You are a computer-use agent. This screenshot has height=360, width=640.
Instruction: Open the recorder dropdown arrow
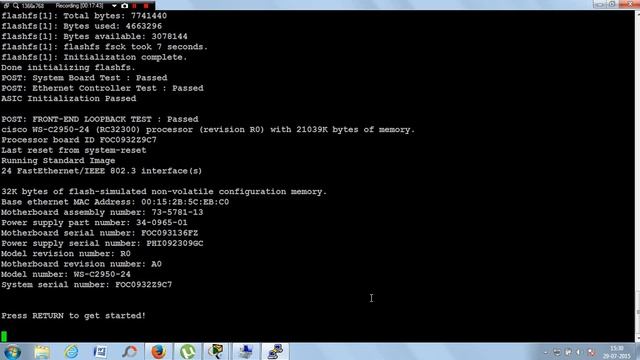coord(114,6)
